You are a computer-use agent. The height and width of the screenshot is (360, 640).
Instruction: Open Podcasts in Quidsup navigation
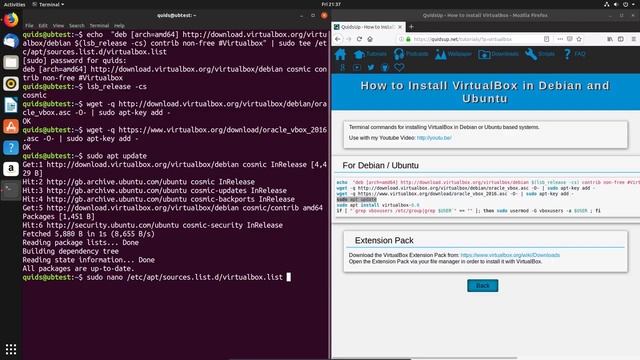[x=411, y=54]
